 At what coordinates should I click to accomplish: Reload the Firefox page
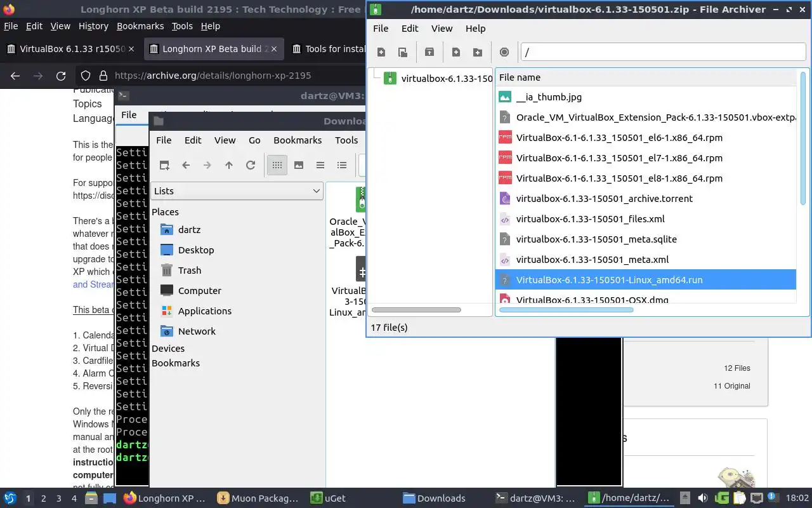click(61, 76)
